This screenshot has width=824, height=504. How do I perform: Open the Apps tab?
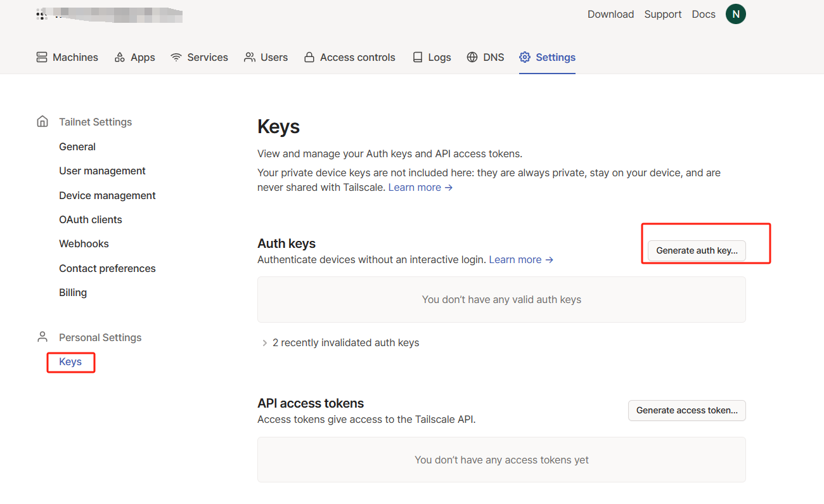[x=134, y=57]
